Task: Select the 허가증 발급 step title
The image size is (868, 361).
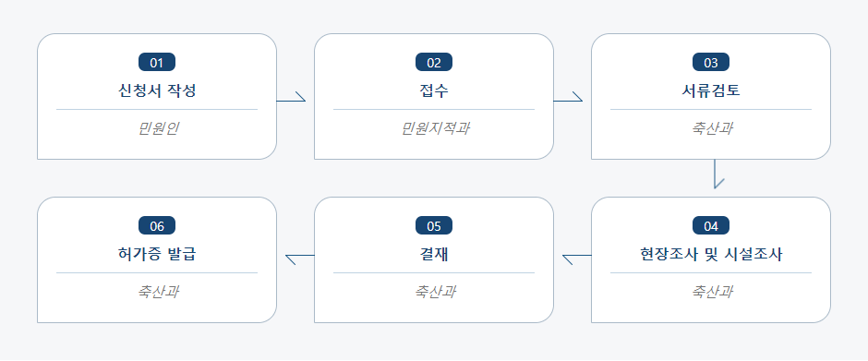Action: (157, 254)
